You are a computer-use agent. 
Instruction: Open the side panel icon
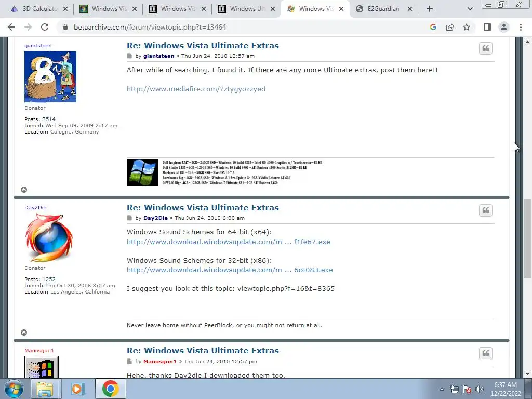487,27
